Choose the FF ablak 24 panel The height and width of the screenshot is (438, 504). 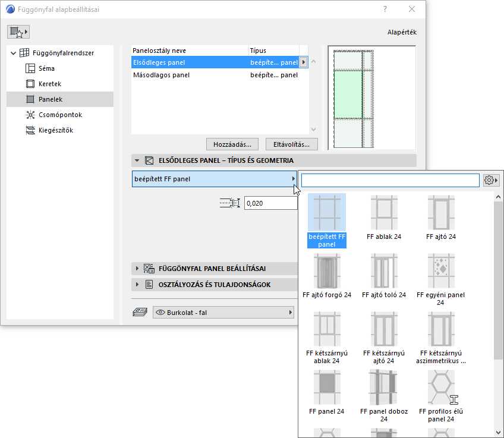tap(384, 218)
